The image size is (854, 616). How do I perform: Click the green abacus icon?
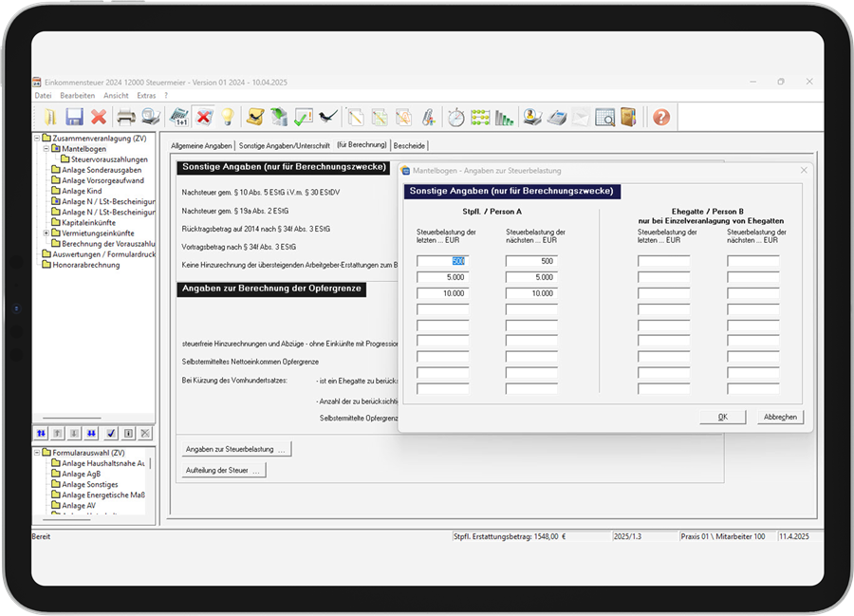tap(480, 117)
